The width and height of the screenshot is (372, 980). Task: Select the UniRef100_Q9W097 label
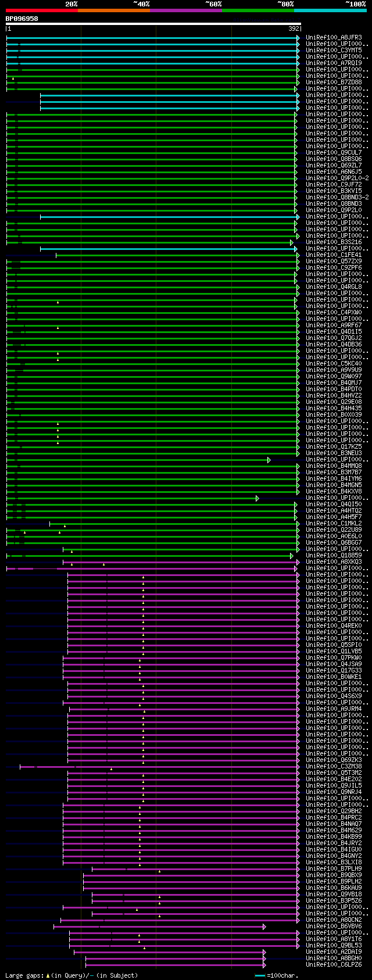pyautogui.click(x=334, y=377)
